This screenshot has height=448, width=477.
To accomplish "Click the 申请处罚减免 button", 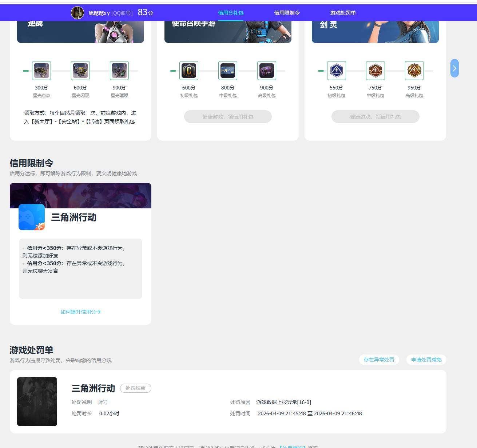I will point(426,360).
